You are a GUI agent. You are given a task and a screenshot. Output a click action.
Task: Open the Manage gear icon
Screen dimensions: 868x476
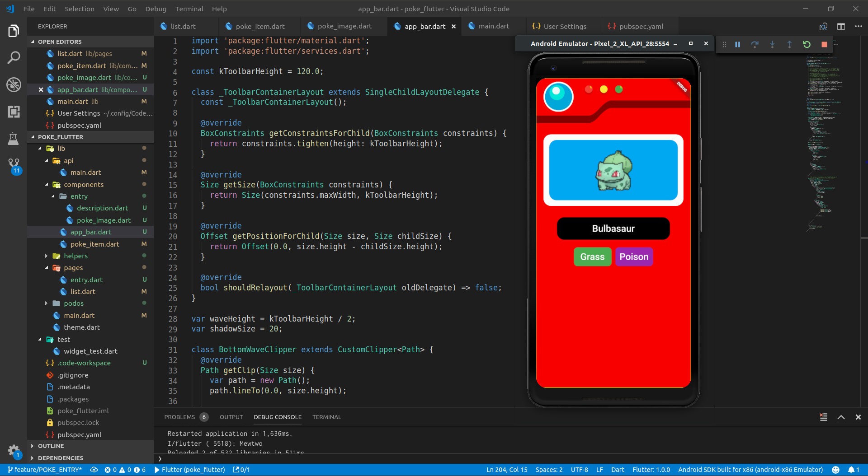(x=14, y=451)
